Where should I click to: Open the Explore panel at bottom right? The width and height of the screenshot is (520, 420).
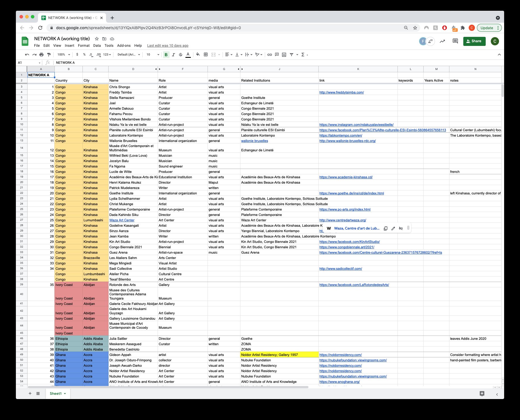pyautogui.click(x=482, y=394)
